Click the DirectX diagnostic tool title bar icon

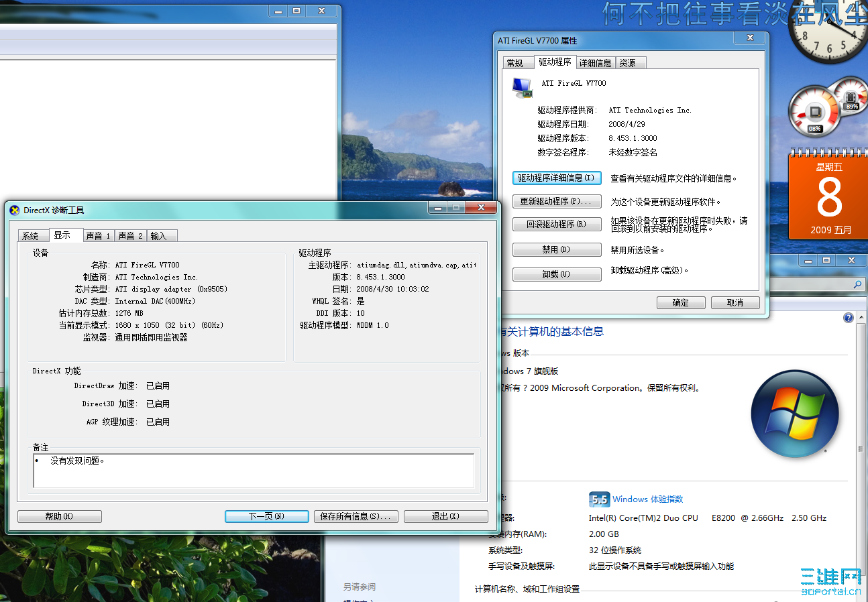click(15, 210)
